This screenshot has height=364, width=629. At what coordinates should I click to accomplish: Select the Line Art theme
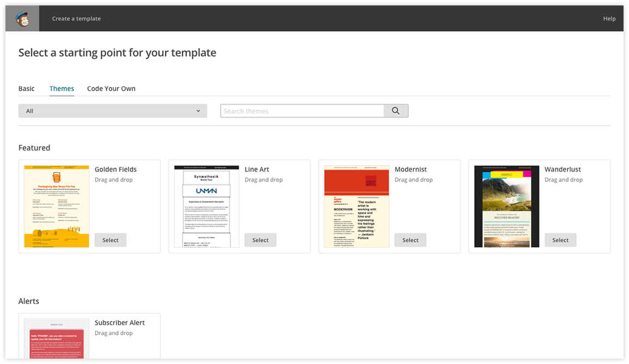coord(260,240)
